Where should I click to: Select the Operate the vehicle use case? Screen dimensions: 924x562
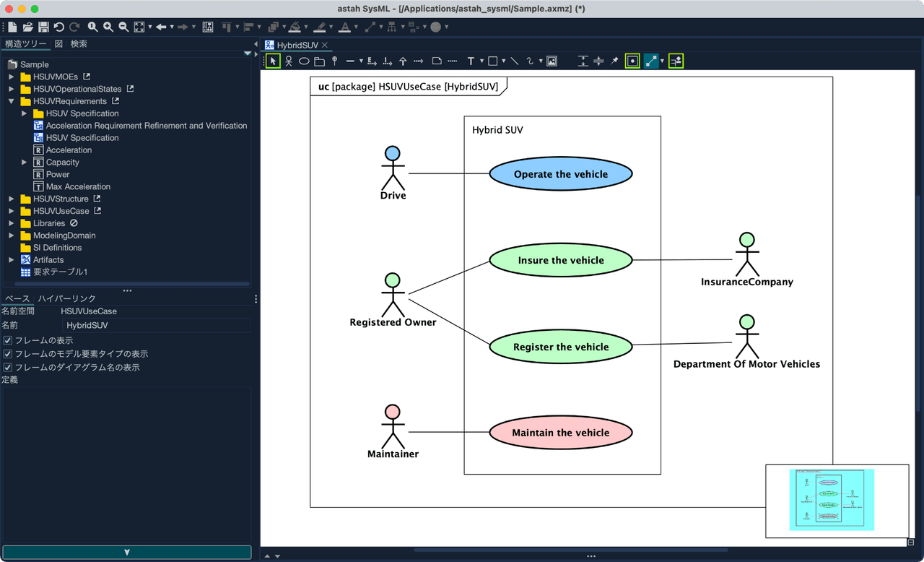pyautogui.click(x=561, y=174)
